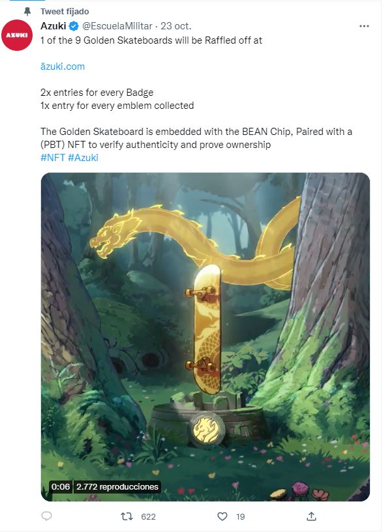Click the retweet arrows icon
This screenshot has width=392, height=532.
coord(127,516)
